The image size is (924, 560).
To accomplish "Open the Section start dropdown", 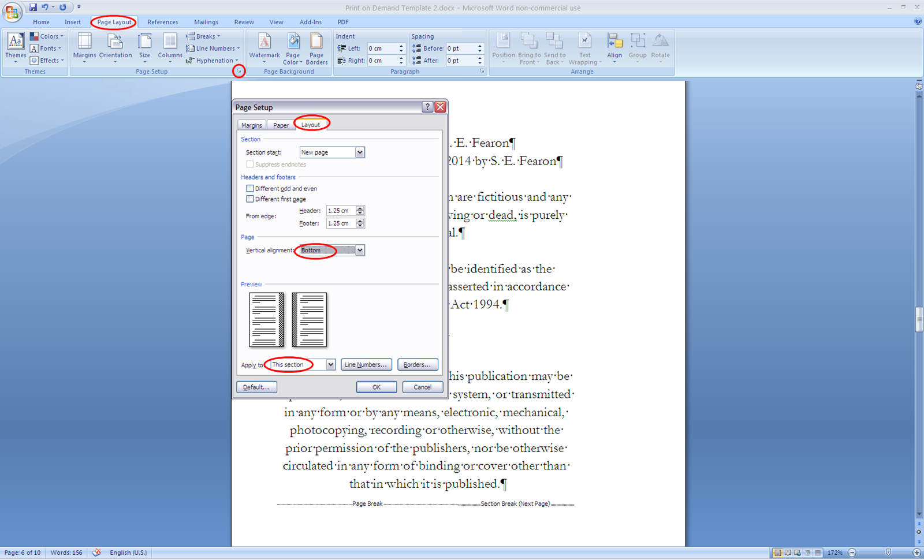I will click(359, 152).
